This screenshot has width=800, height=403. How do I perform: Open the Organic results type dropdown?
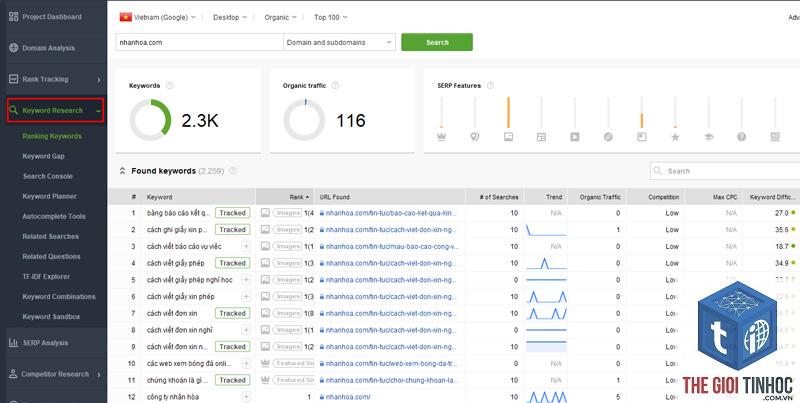(x=280, y=17)
